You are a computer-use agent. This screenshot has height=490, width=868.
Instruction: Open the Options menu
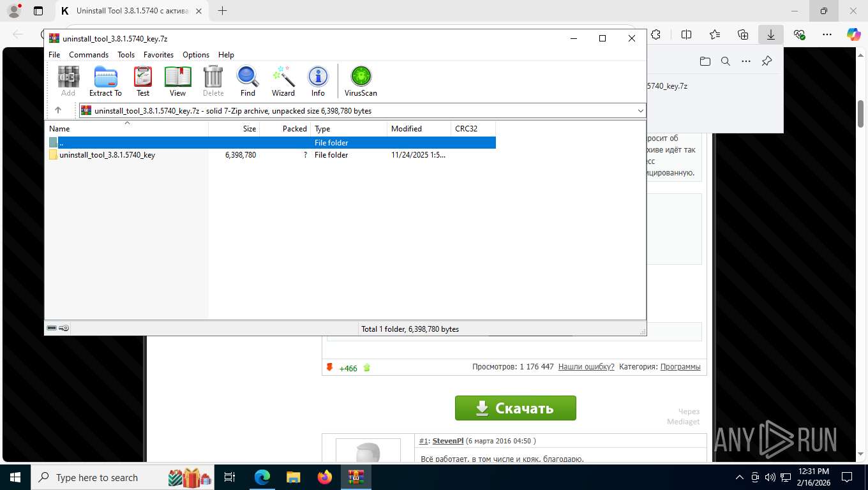click(196, 55)
